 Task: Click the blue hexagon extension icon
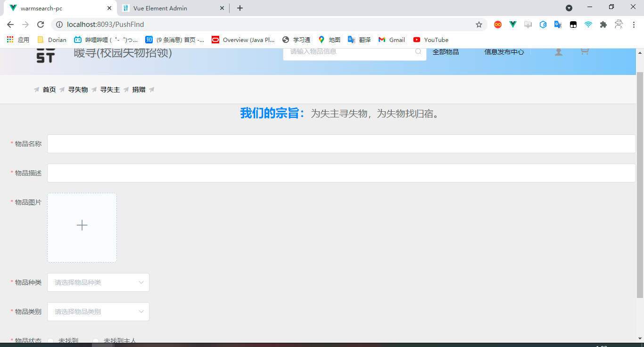pyautogui.click(x=543, y=25)
